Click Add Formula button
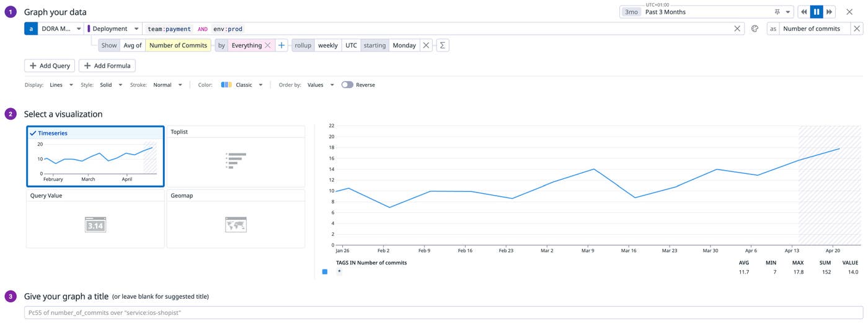The height and width of the screenshot is (326, 868). point(107,66)
